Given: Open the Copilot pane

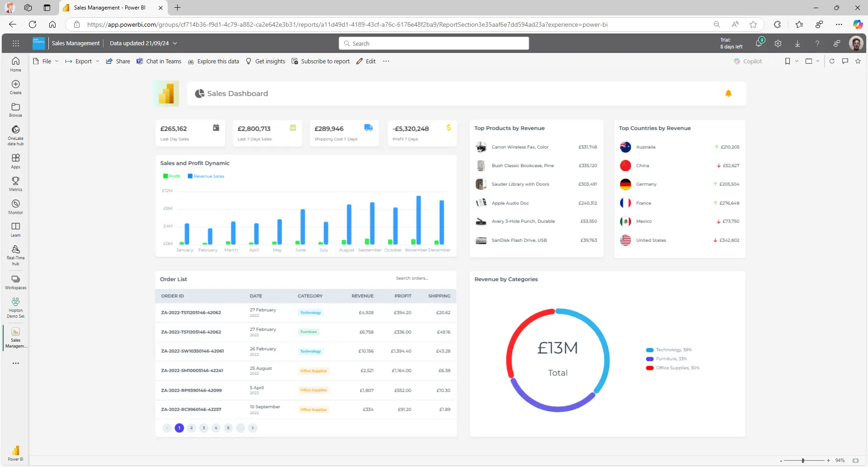Looking at the screenshot, I should 748,61.
